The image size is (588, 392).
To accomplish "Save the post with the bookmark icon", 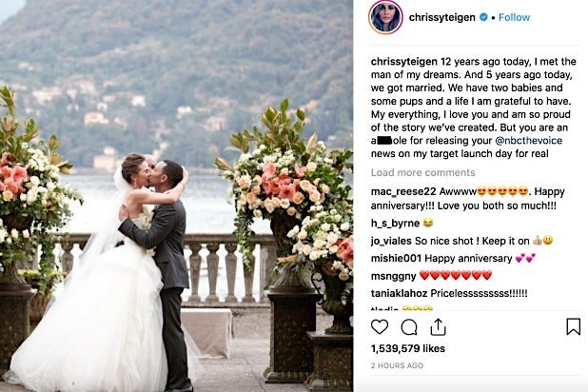I will (574, 326).
